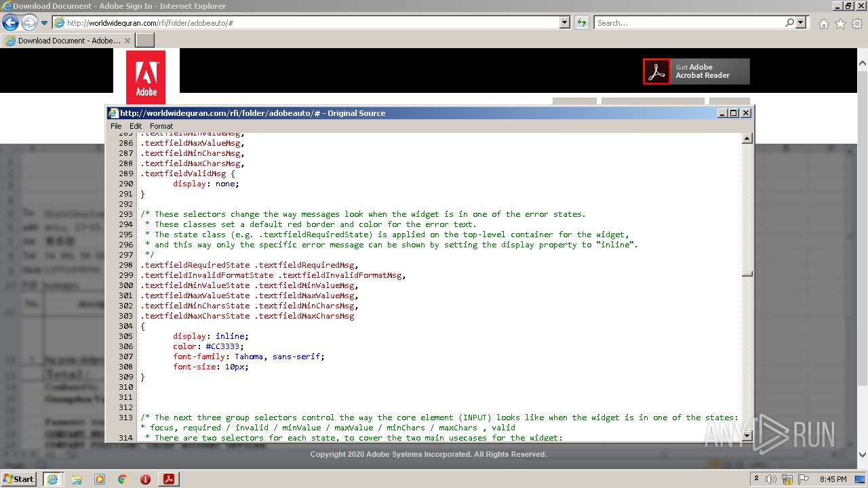Expand the address bar autocomplete dropdown
868x488 pixels.
coord(565,23)
